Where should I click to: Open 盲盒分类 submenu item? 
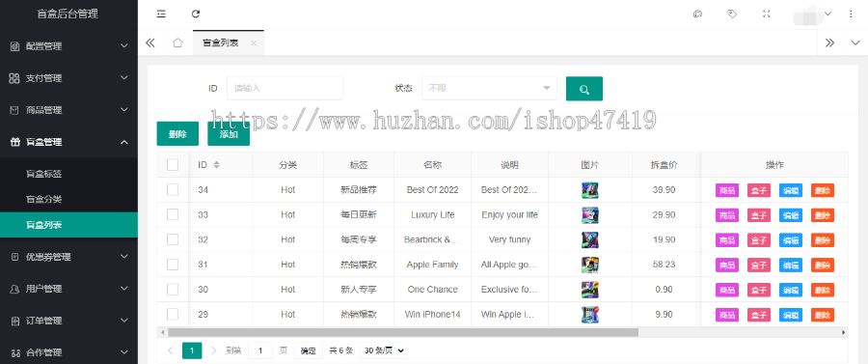68,200
